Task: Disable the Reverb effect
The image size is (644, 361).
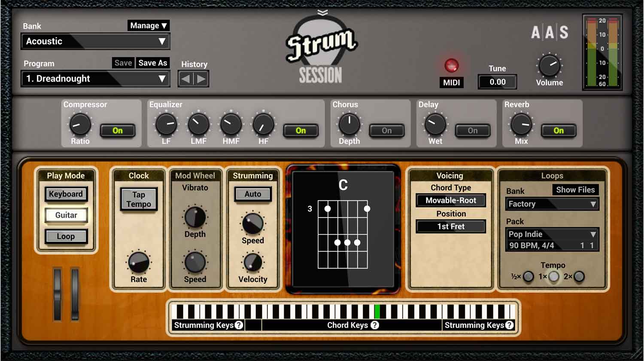Action: [x=559, y=131]
